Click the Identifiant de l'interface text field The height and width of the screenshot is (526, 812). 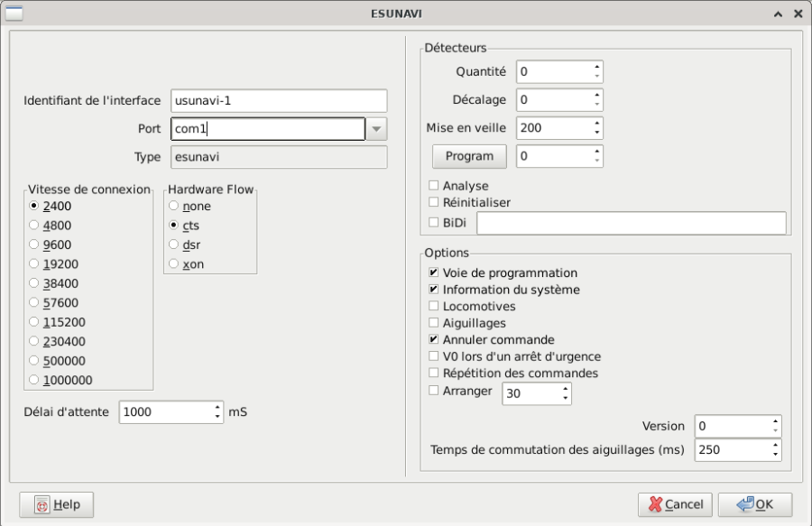click(280, 100)
